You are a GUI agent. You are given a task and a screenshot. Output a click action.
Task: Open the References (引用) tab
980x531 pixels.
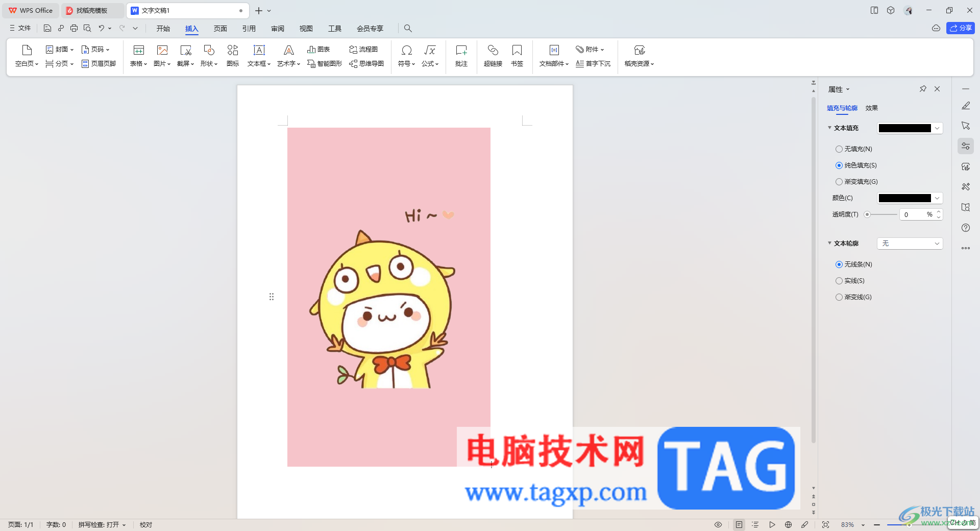click(x=249, y=29)
